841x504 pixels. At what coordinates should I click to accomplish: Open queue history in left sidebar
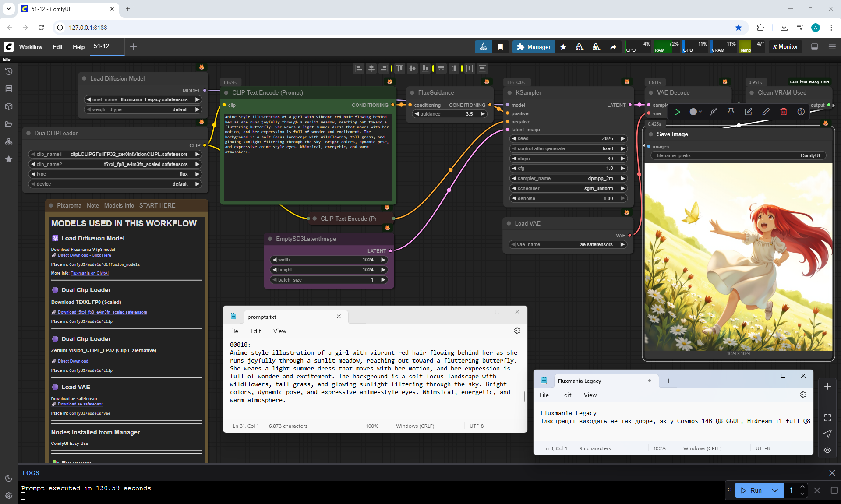tap(9, 71)
